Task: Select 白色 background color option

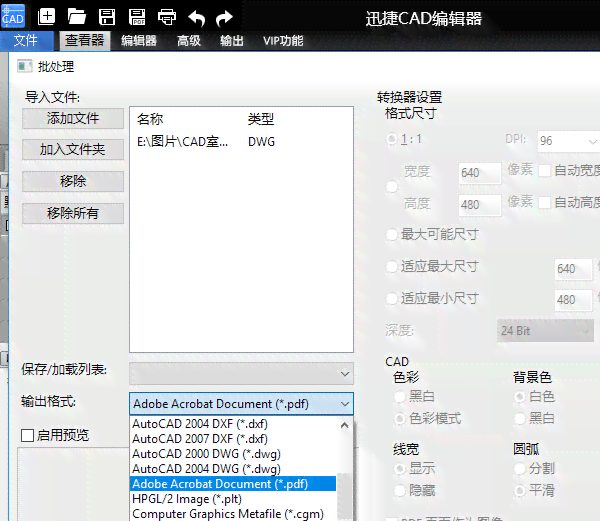Action: click(520, 397)
